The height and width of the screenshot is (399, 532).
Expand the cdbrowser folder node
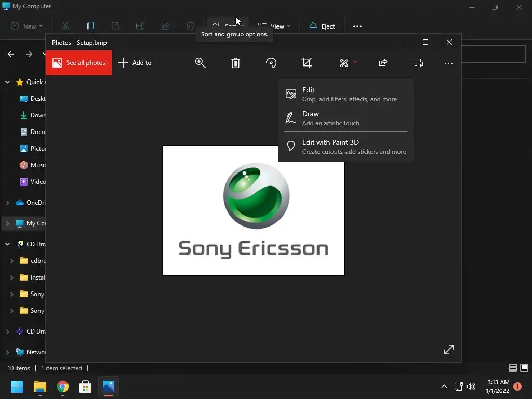coord(12,261)
